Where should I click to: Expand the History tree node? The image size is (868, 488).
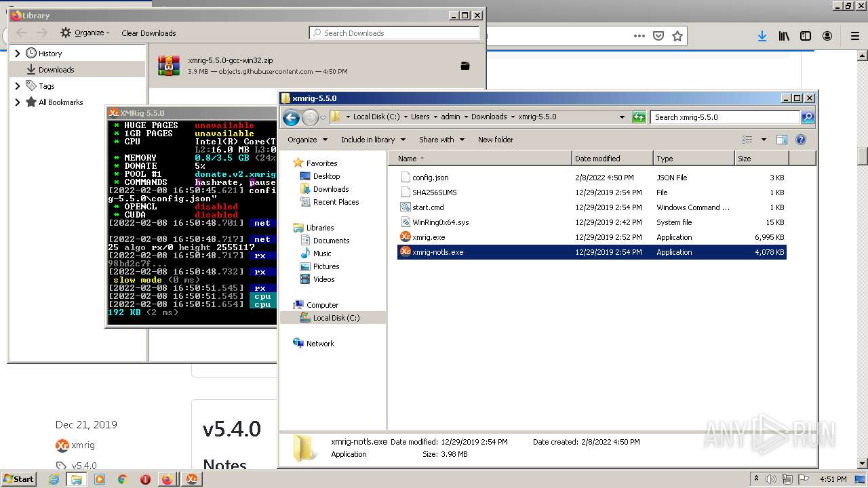click(x=18, y=54)
